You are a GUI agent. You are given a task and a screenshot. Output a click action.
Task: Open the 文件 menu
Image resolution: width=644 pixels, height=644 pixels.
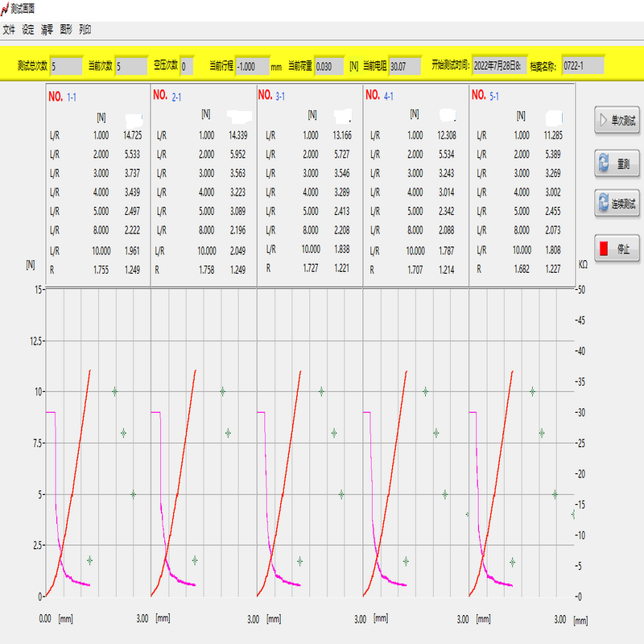pos(9,30)
